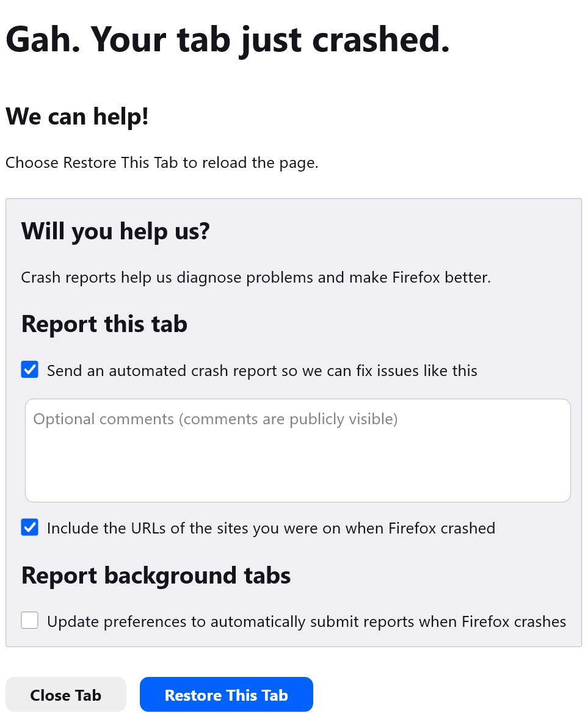
Task: Uncheck the Include the URLs checkbox
Action: pyautogui.click(x=30, y=527)
